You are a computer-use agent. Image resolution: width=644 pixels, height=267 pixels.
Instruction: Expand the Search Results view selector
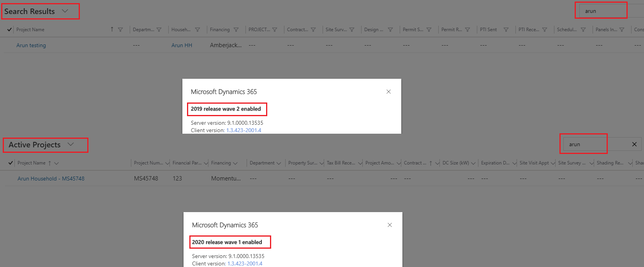pyautogui.click(x=65, y=11)
